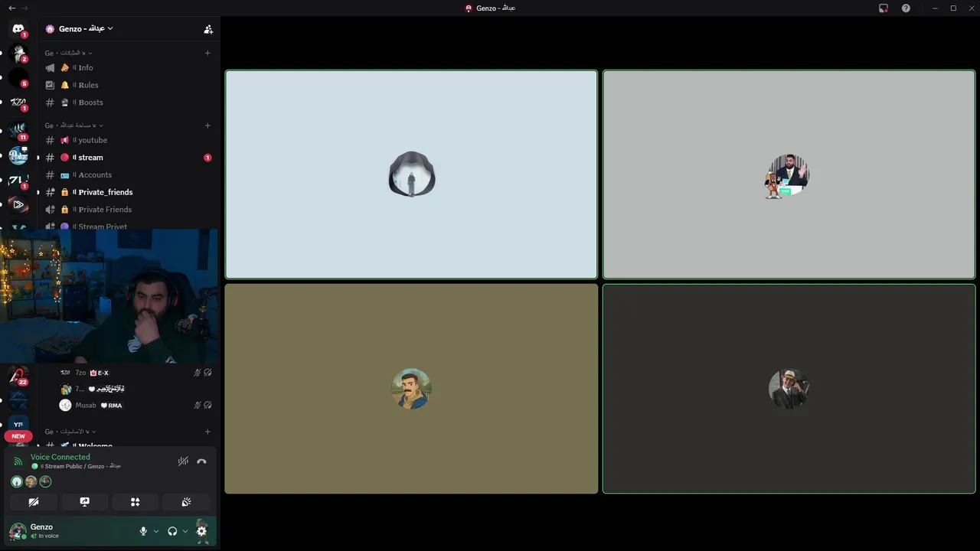Toggle noise suppression in voice panel
This screenshot has width=980, height=551.
point(183,461)
